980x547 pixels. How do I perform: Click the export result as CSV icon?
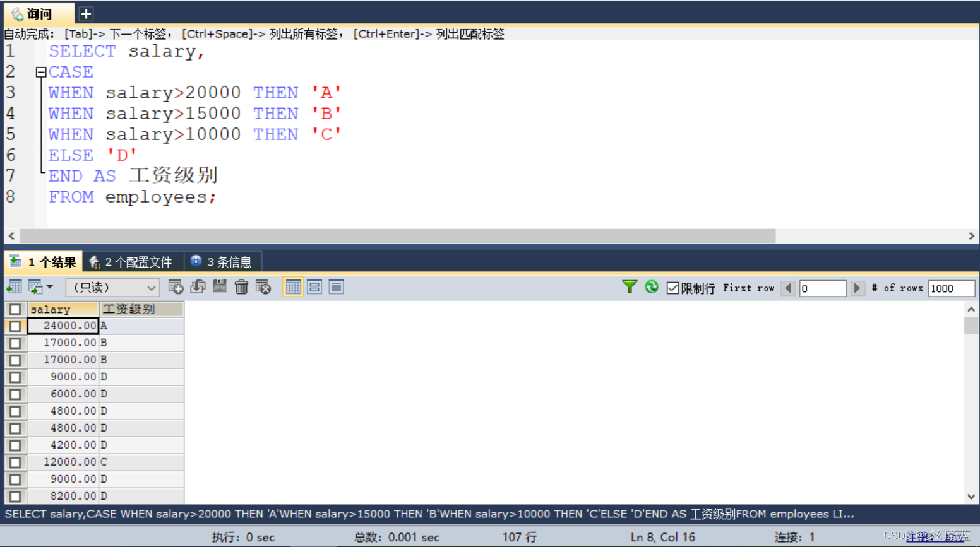click(x=14, y=287)
